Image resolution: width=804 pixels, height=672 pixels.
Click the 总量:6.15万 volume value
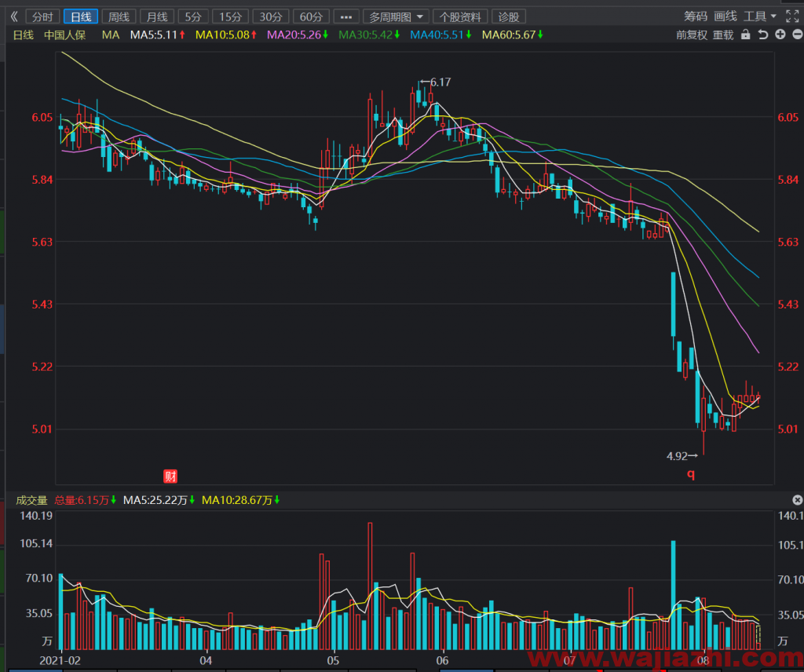coord(85,500)
